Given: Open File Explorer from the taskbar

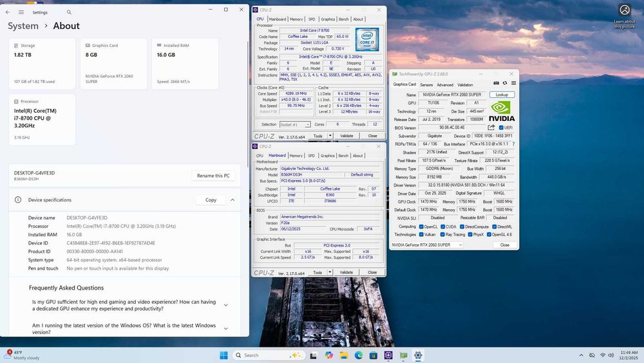Looking at the screenshot, I should tap(344, 355).
